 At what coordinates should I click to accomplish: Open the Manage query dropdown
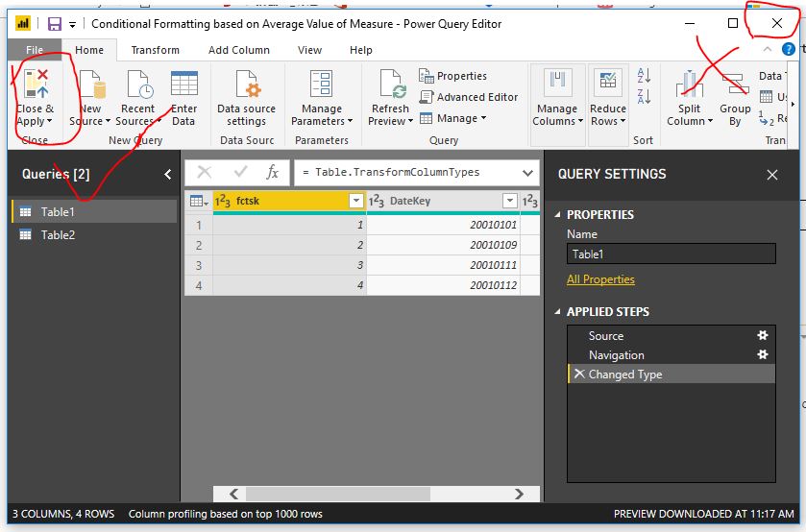452,118
